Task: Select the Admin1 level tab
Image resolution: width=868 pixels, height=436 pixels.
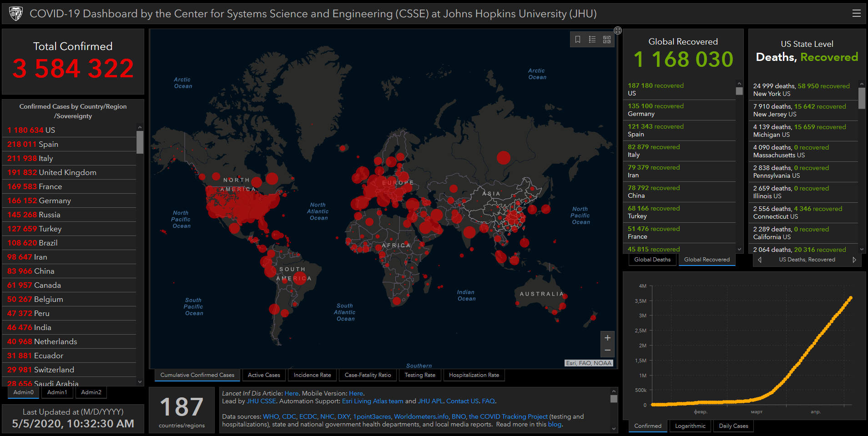Action: [x=57, y=392]
